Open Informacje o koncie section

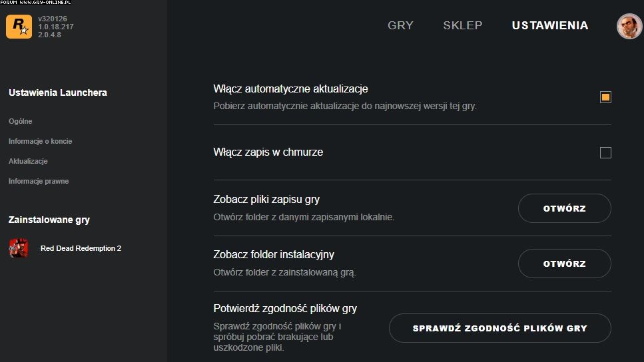pyautogui.click(x=40, y=141)
